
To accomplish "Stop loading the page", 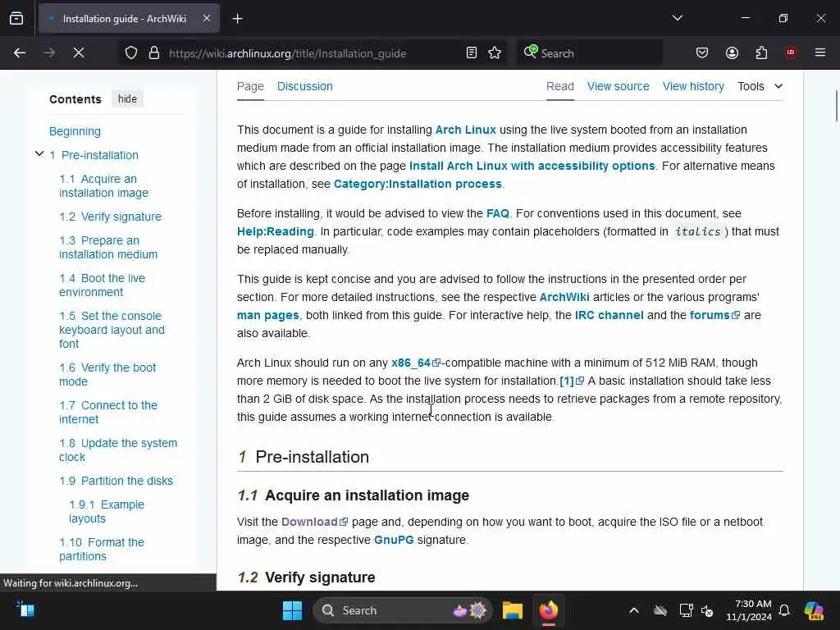I will pyautogui.click(x=79, y=52).
